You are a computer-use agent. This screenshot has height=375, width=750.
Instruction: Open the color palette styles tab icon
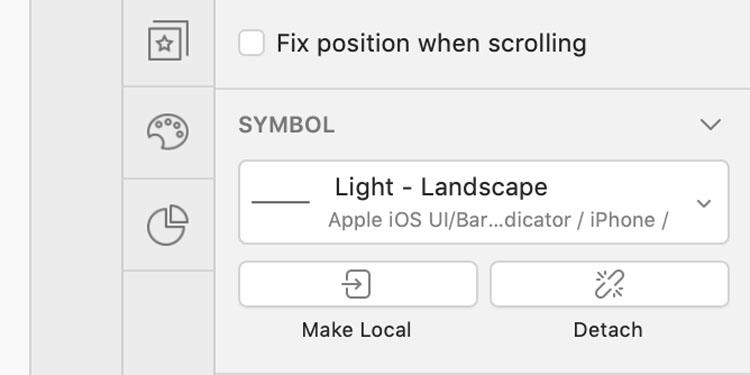pos(168,132)
